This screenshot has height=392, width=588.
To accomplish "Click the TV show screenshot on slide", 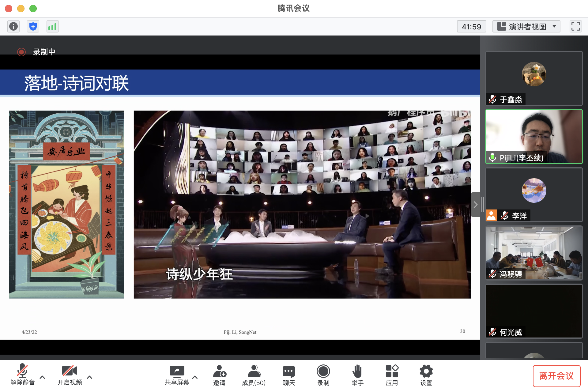I will [302, 204].
